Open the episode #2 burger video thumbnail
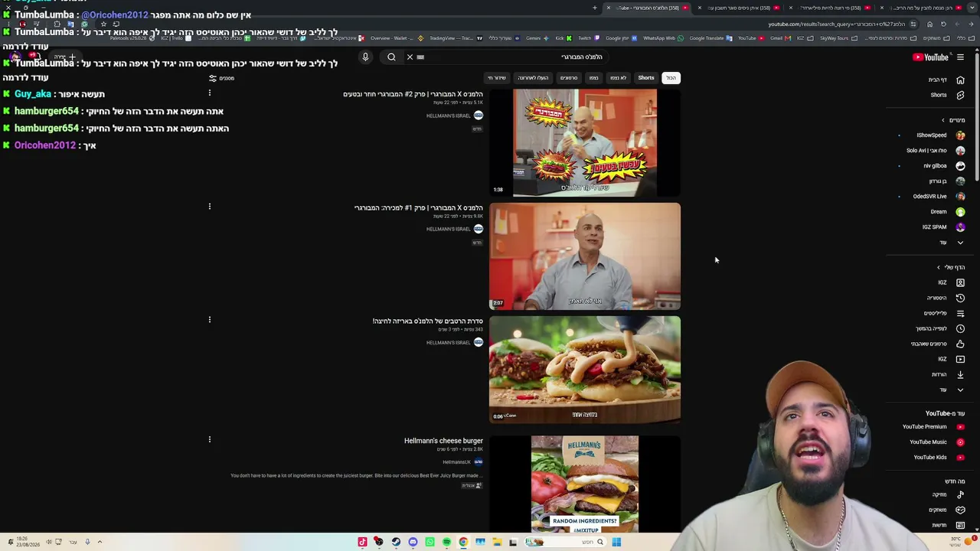Image resolution: width=980 pixels, height=551 pixels. click(585, 142)
